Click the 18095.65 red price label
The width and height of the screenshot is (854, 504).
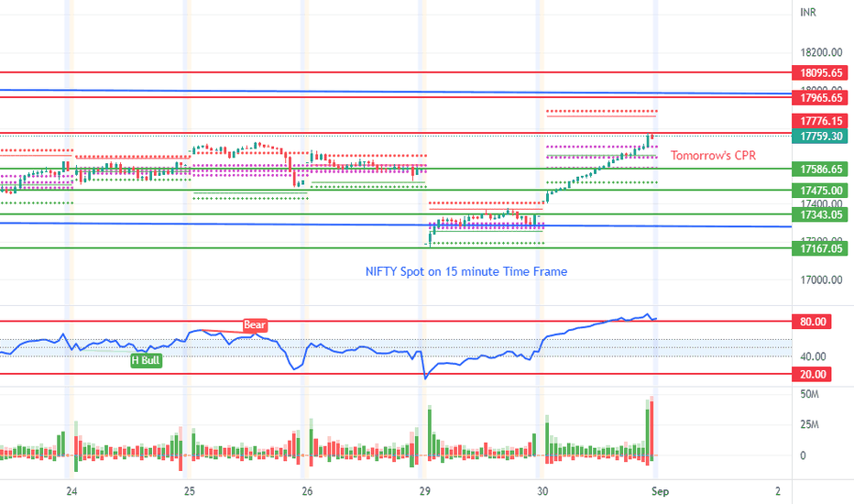pyautogui.click(x=820, y=72)
